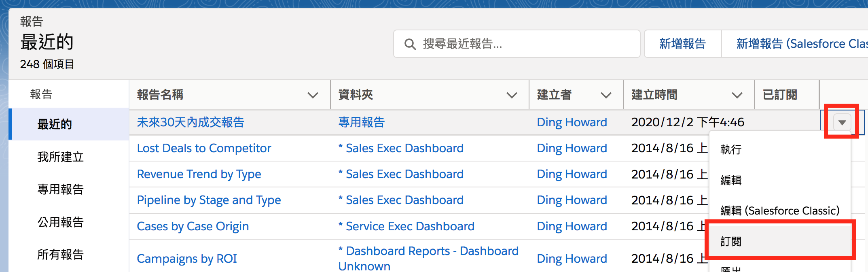Screen dimensions: 868x272
Task: Open the 報告名稱 column header dropdown
Action: tap(312, 96)
